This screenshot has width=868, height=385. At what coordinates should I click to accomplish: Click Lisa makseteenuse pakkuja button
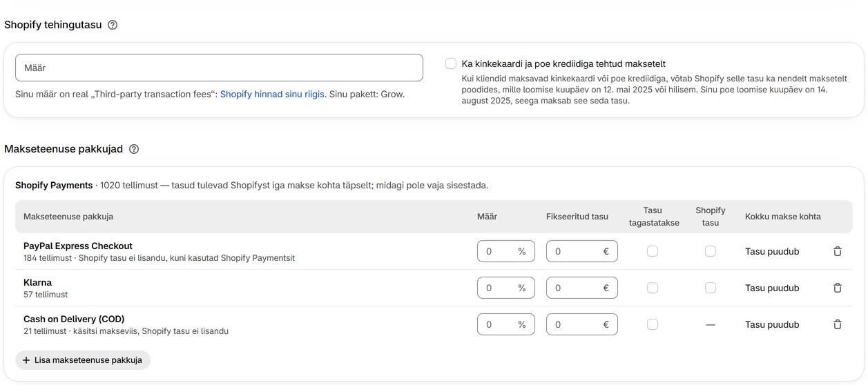click(83, 360)
